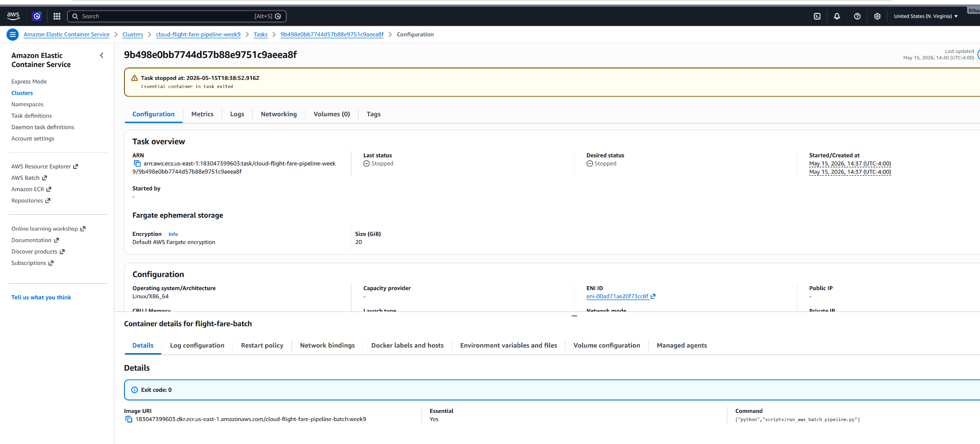980x444 pixels.
Task: Toggle the hamburger navigation menu button
Action: (13, 34)
